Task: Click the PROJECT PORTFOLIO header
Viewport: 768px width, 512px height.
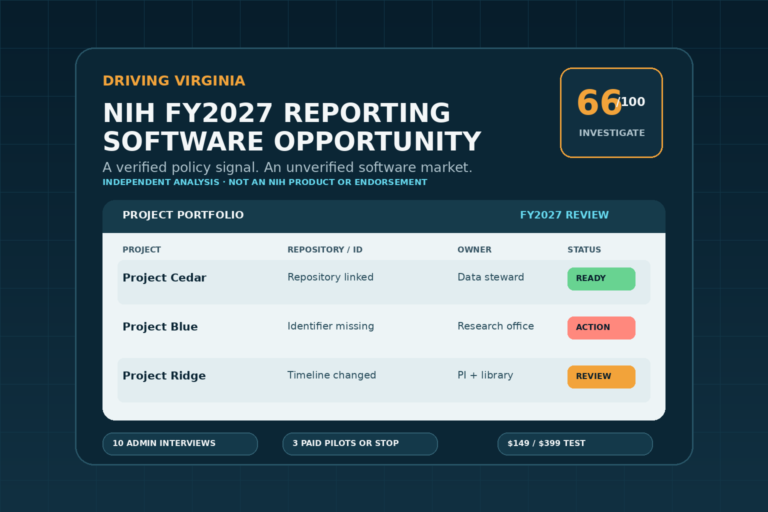Action: (183, 215)
